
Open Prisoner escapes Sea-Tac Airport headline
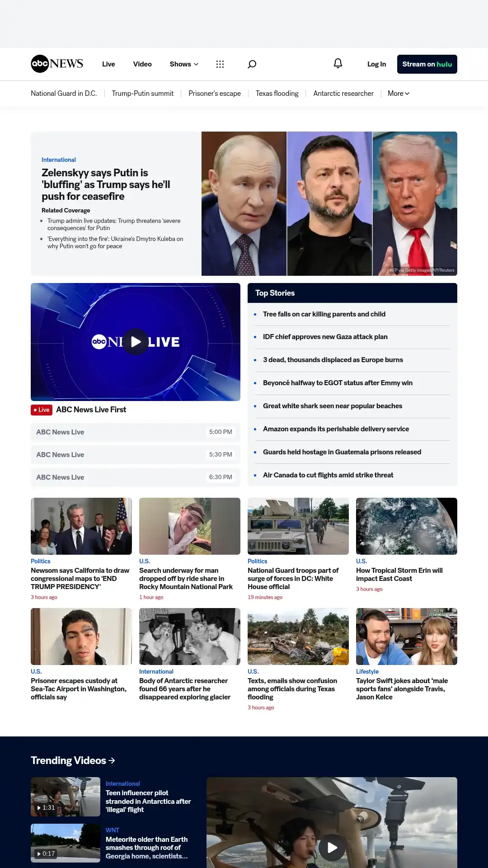79,689
